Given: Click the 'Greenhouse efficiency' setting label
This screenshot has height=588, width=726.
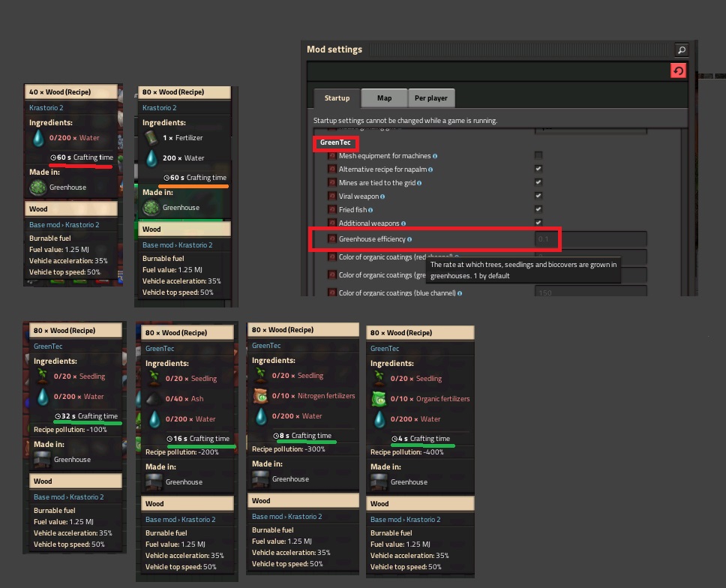Looking at the screenshot, I should (x=372, y=239).
